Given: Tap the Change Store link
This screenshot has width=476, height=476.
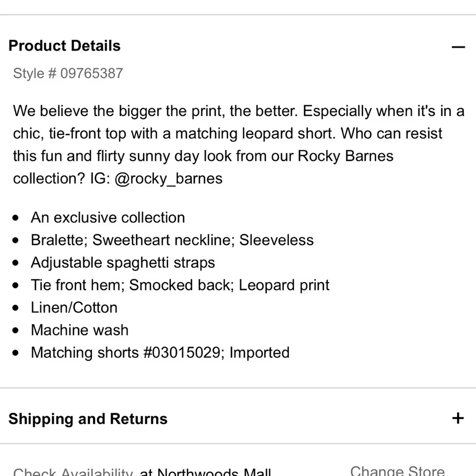Looking at the screenshot, I should (x=397, y=470).
